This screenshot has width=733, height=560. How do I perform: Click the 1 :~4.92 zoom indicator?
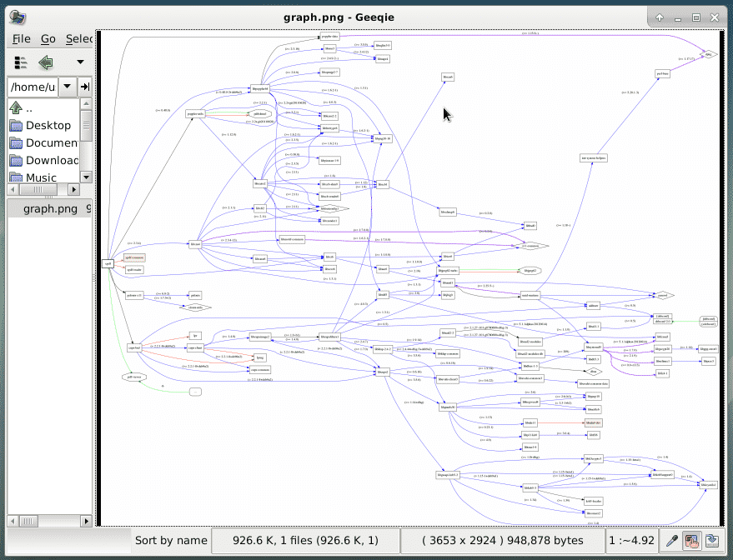point(630,540)
